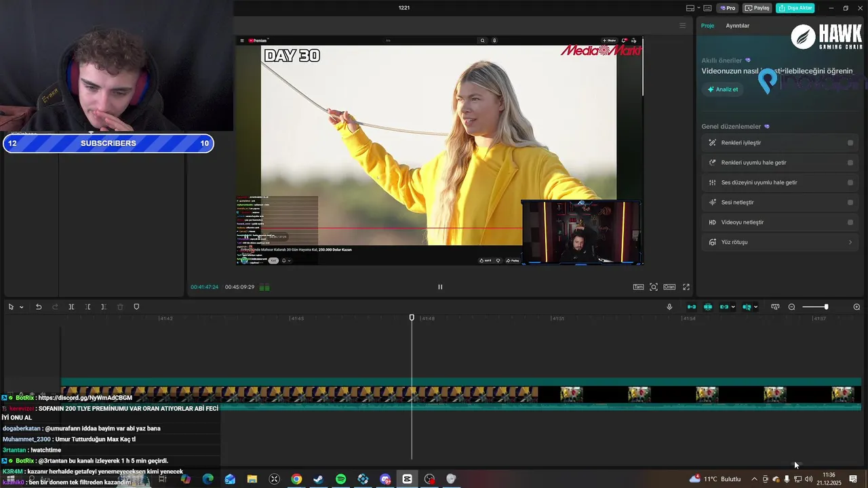This screenshot has width=868, height=488.
Task: Click the timeline playhead marker
Action: 412,318
